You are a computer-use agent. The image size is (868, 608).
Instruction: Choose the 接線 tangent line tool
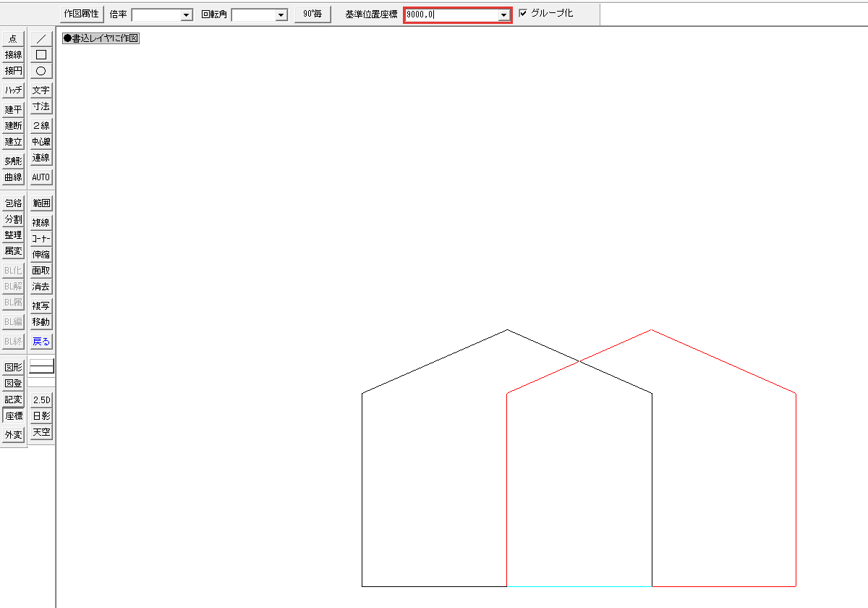click(13, 55)
